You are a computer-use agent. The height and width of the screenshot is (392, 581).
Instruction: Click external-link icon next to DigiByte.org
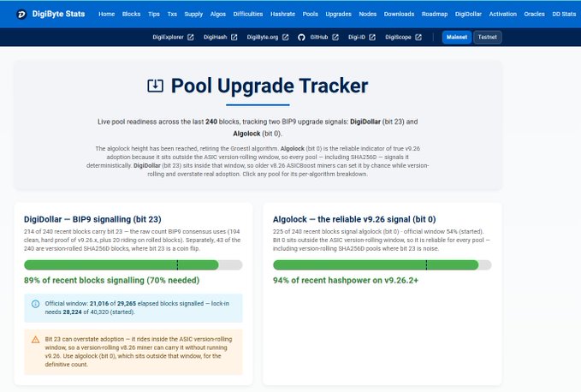(x=285, y=37)
